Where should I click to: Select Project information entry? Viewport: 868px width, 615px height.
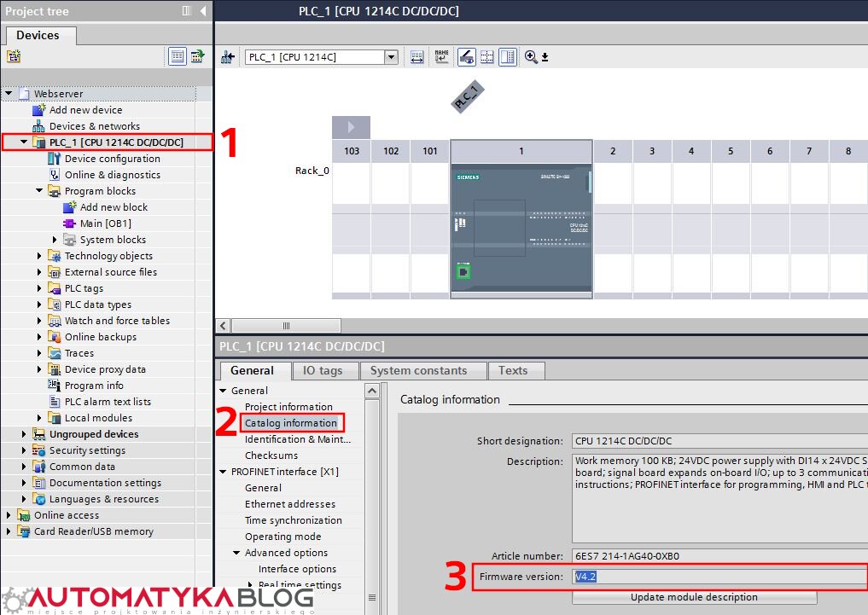click(288, 407)
